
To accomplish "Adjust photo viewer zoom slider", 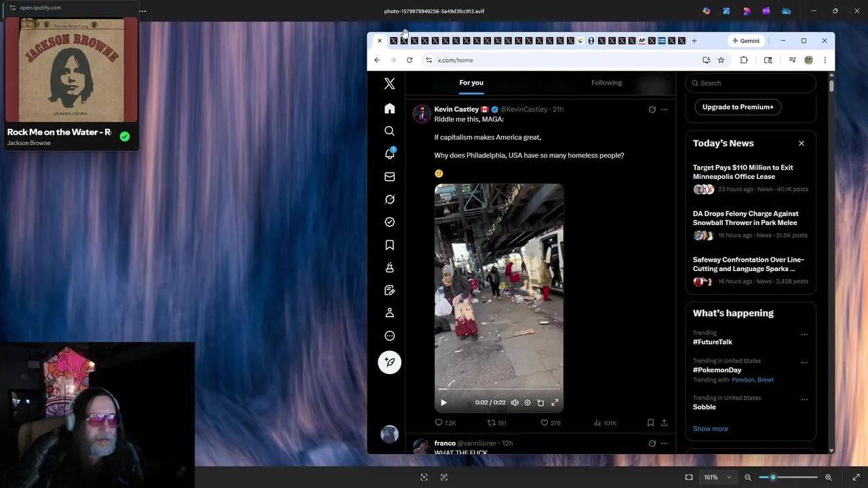I will [x=788, y=477].
